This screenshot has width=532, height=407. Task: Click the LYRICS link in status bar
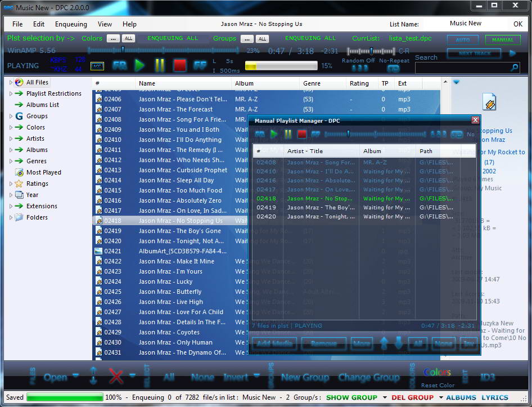[495, 397]
